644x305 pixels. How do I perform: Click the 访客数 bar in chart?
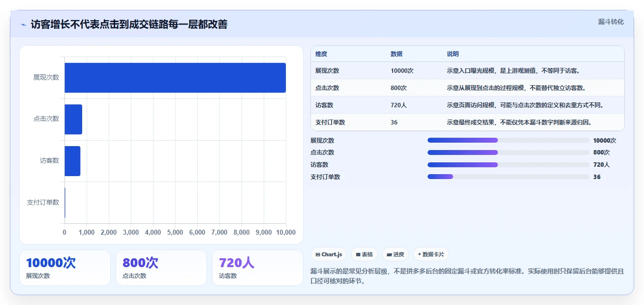72,161
